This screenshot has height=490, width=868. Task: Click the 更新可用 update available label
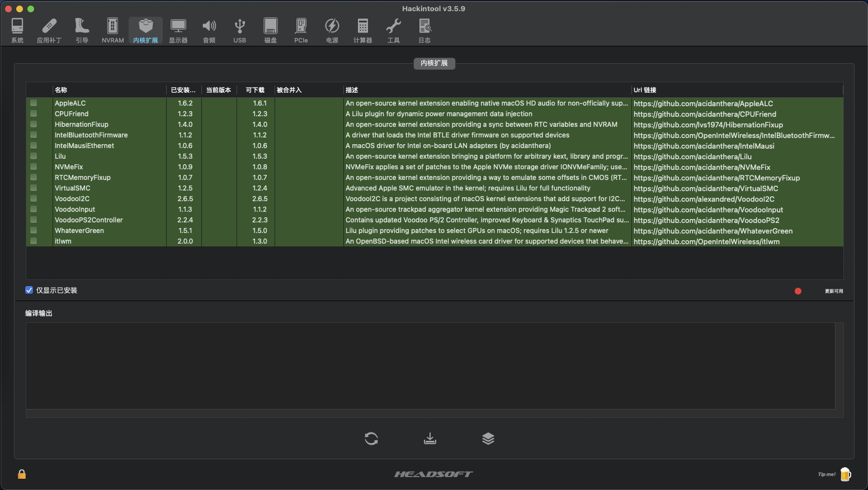coord(834,291)
